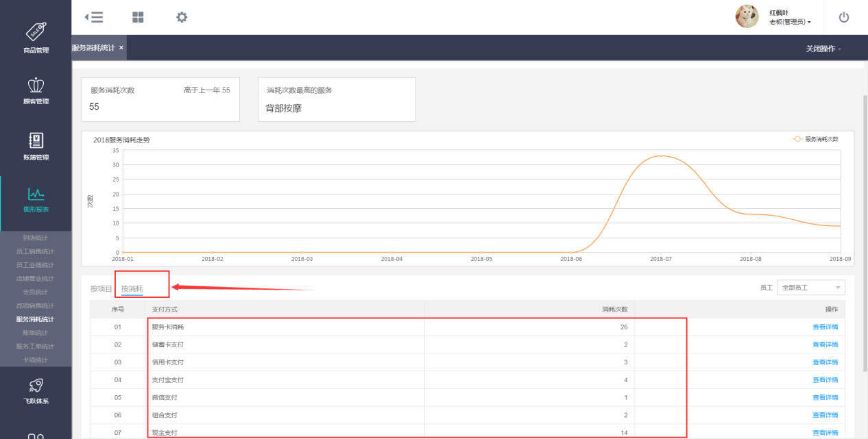Switch to 按消耗 tab
This screenshot has width=868, height=439.
pyautogui.click(x=132, y=288)
